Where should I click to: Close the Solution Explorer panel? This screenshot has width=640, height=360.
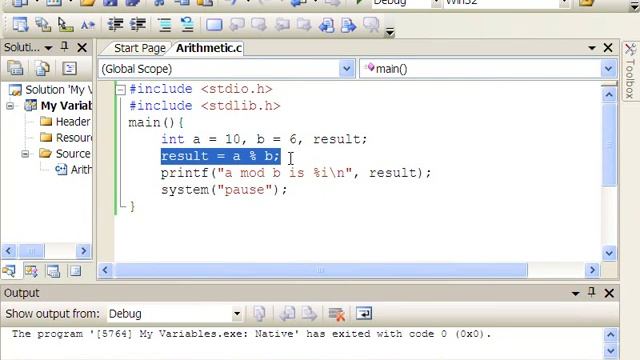(82, 48)
